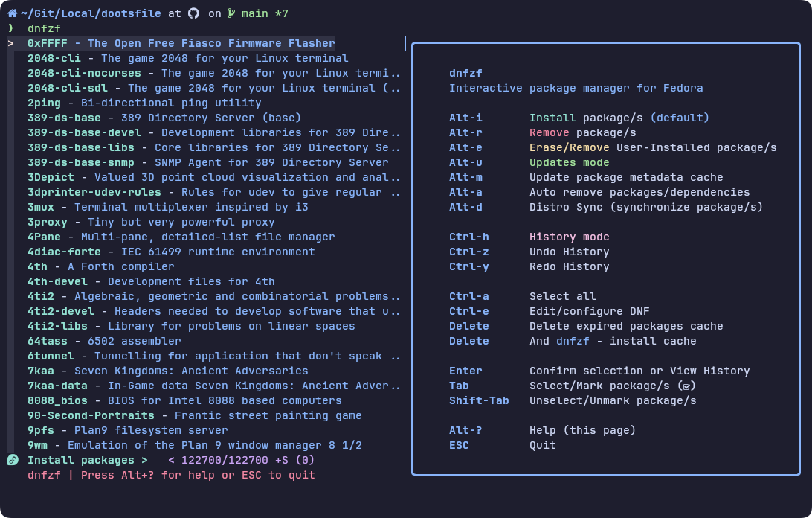Click the Help (this page) entry
Screen dimensions: 812x518
[x=581, y=430]
